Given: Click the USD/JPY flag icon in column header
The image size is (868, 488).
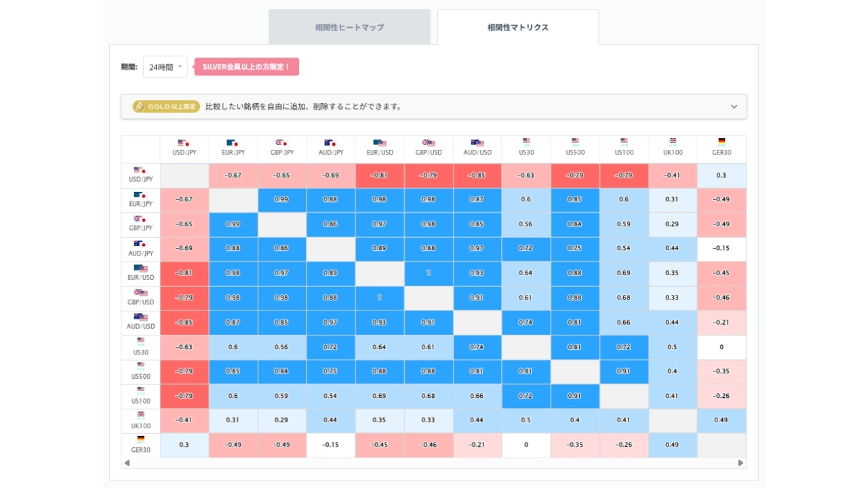Looking at the screenshot, I should pyautogui.click(x=184, y=143).
